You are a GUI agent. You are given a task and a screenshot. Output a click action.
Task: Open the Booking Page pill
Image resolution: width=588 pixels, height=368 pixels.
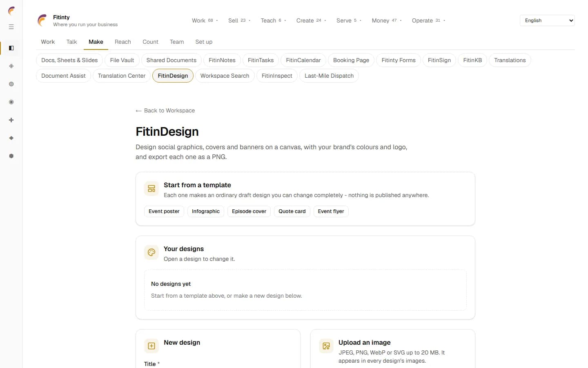click(351, 60)
